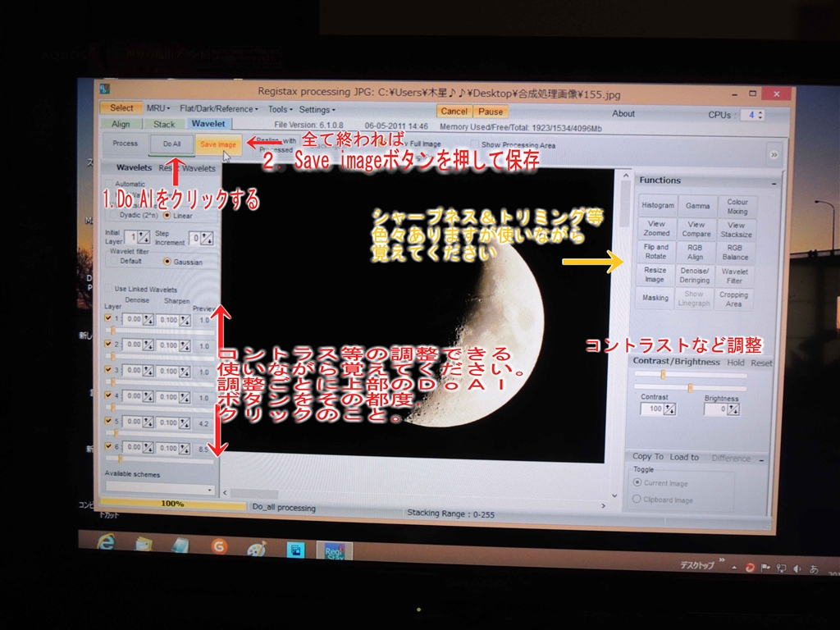This screenshot has height=630, width=840.
Task: Open the orange G app on taskbar
Action: click(218, 546)
